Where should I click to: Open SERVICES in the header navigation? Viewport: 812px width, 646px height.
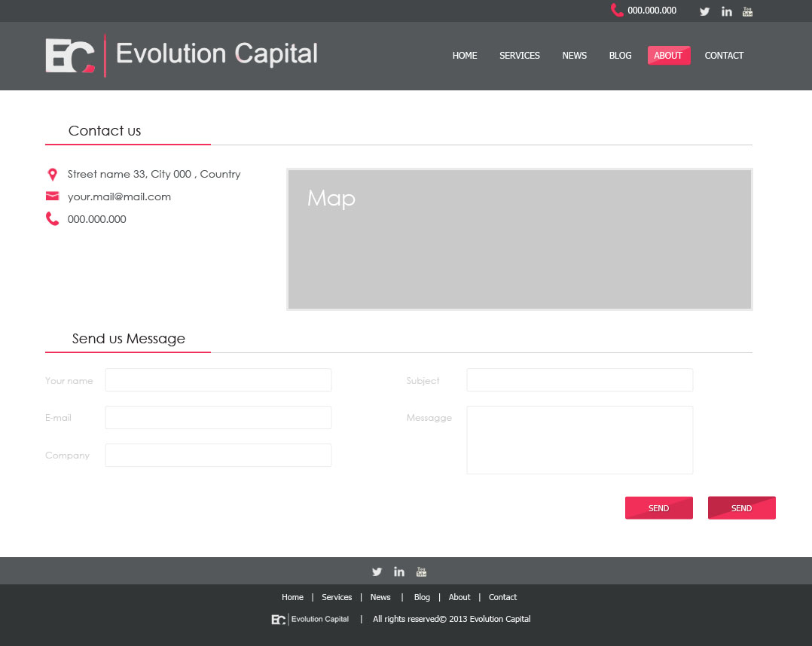point(520,56)
